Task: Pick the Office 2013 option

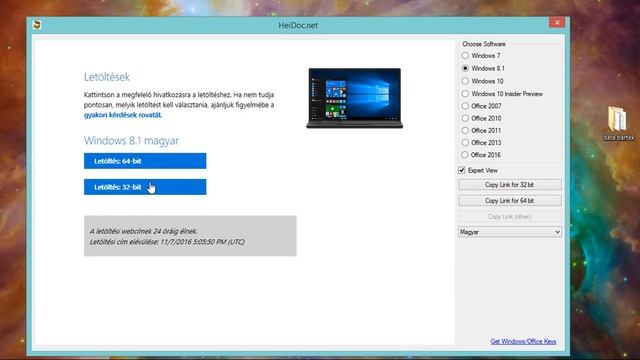Action: click(465, 142)
